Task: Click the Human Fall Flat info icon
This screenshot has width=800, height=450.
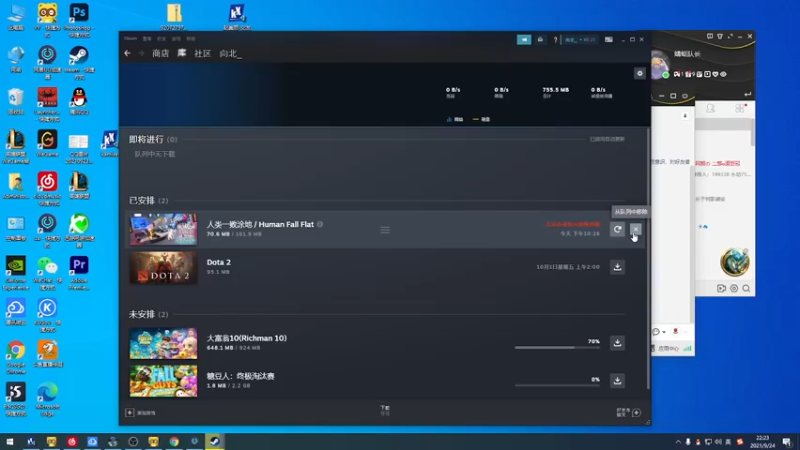Action: click(x=320, y=224)
